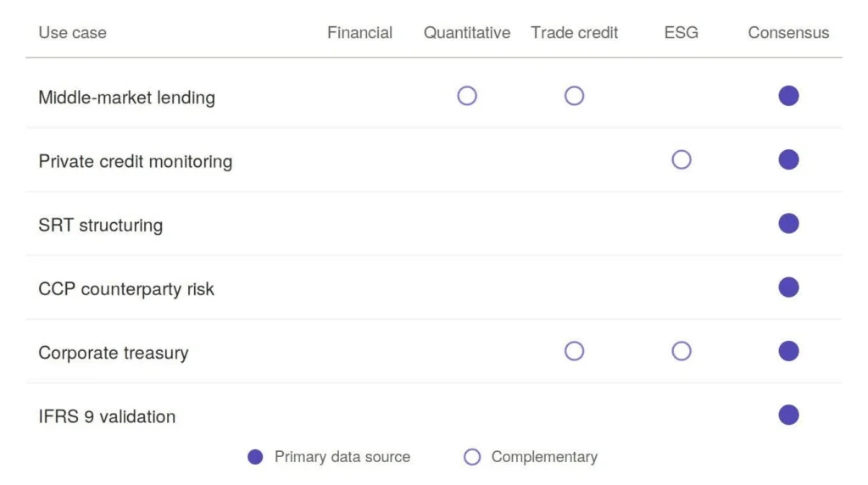Click the Trade credit circle for Corporate treasury
The image size is (868, 485).
[x=574, y=351]
